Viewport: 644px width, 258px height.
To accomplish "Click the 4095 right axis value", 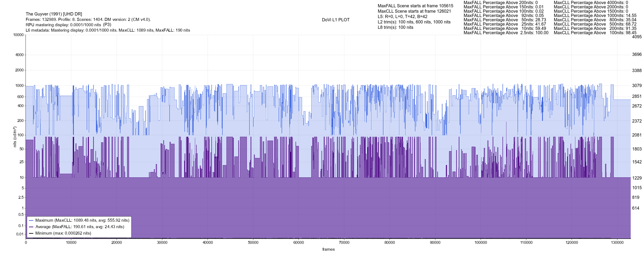I will point(637,37).
